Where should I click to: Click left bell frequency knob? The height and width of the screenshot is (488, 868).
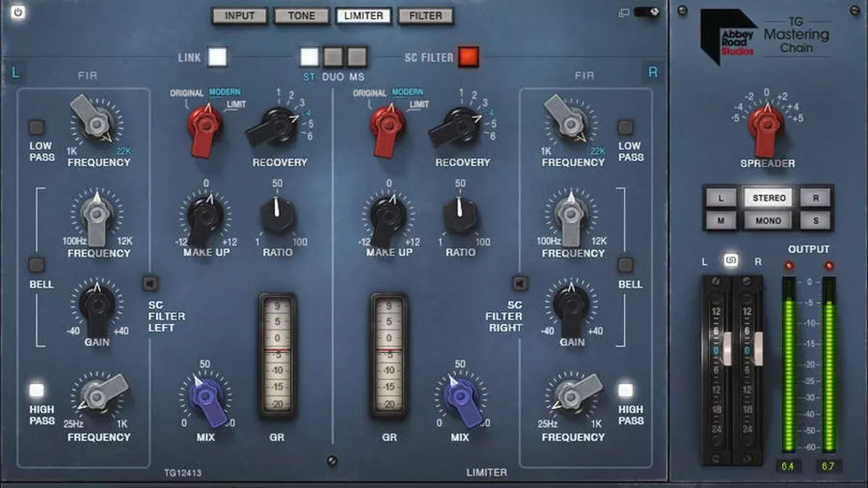point(98,216)
